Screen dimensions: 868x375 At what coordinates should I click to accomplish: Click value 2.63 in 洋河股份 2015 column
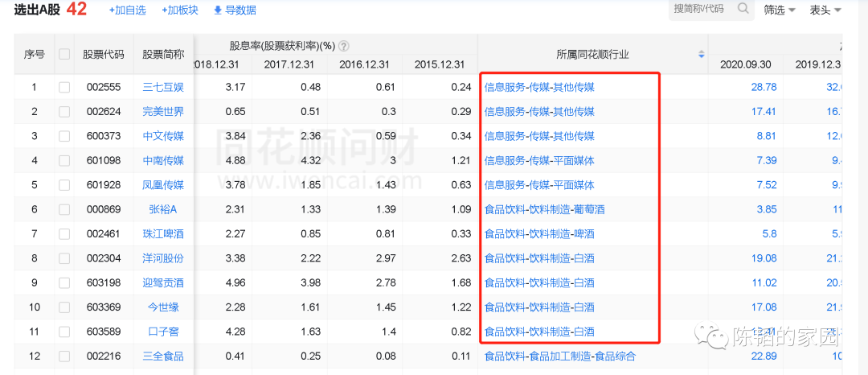click(461, 258)
